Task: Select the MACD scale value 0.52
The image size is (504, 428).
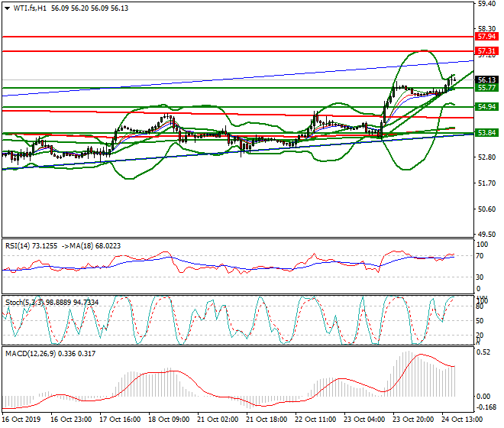Action: 483,352
